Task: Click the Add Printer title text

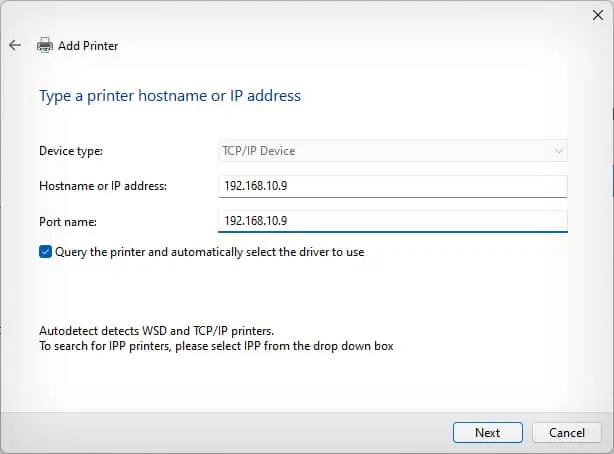Action: [88, 46]
